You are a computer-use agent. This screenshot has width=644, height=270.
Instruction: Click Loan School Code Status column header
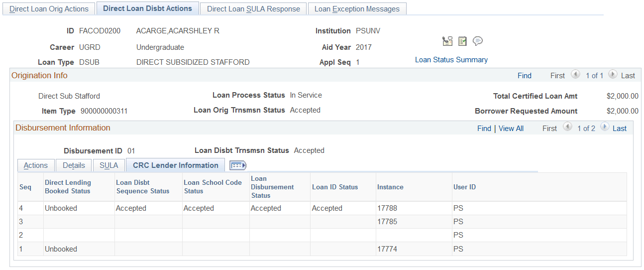[x=213, y=187]
